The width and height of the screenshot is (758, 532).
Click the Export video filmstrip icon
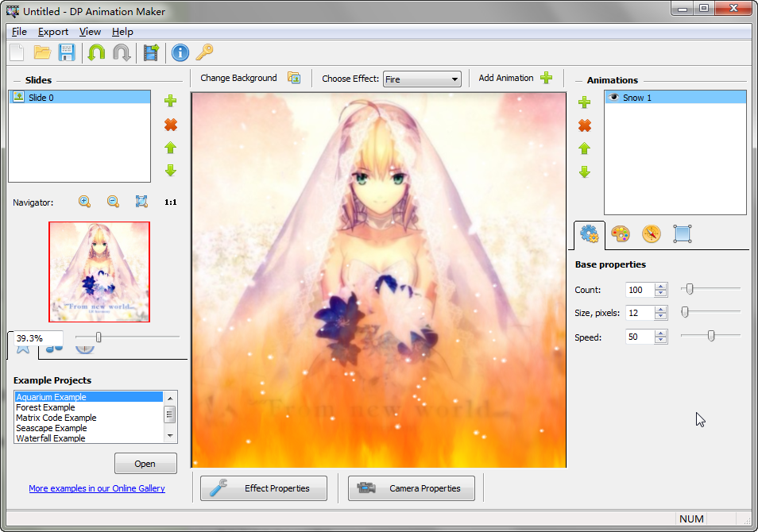[x=151, y=53]
